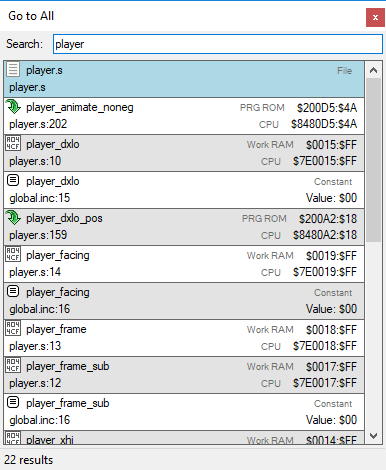Click the constant icon beside player_facing

coord(13,291)
